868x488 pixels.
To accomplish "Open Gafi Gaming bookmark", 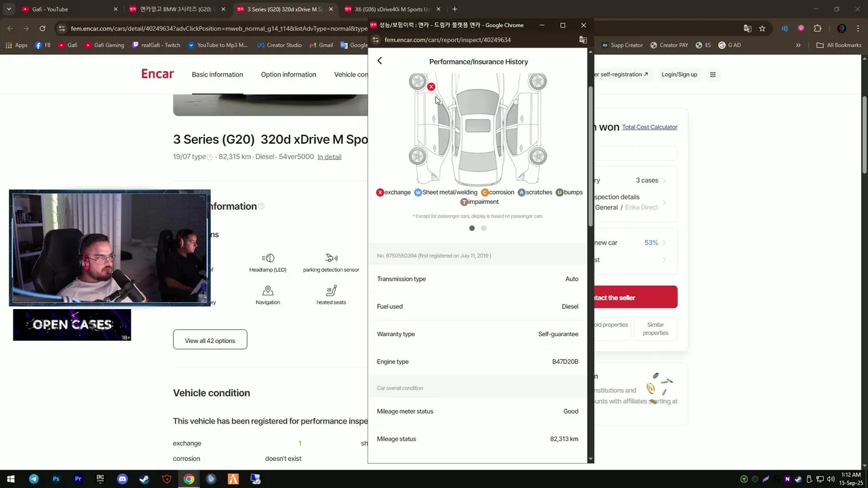I will (x=104, y=45).
